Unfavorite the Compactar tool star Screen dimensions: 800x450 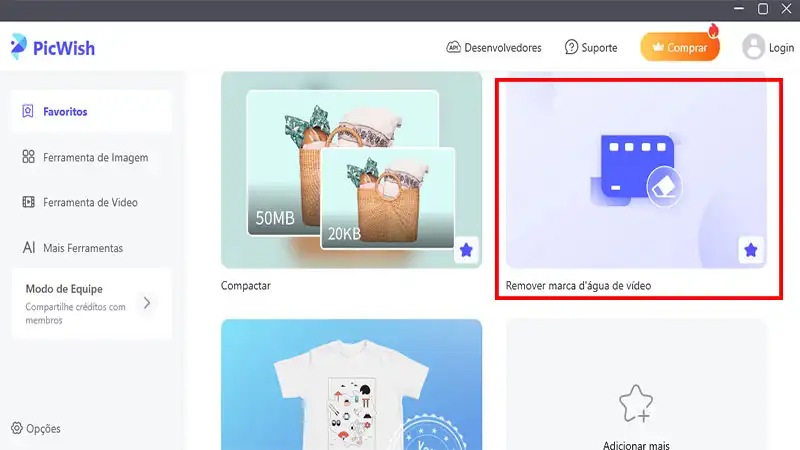(467, 250)
